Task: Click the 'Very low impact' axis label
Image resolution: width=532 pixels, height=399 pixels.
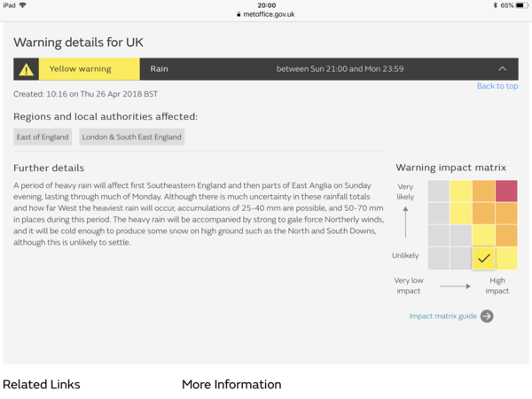Action: point(409,286)
